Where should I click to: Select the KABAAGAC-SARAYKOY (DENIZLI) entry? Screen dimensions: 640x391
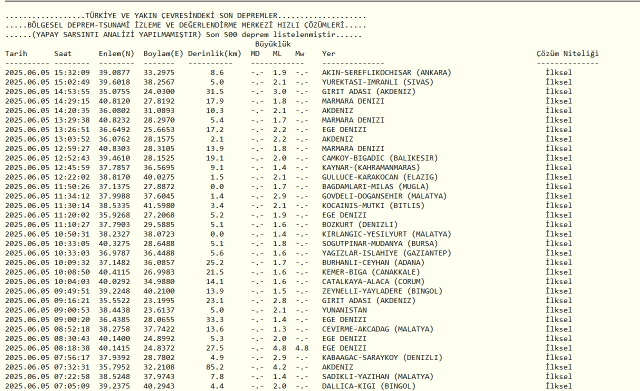coord(382,358)
